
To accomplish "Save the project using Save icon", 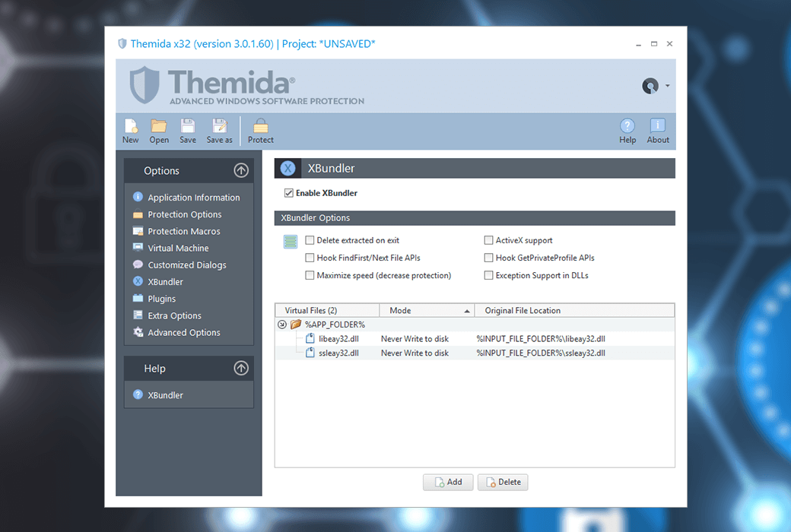I will click(187, 129).
